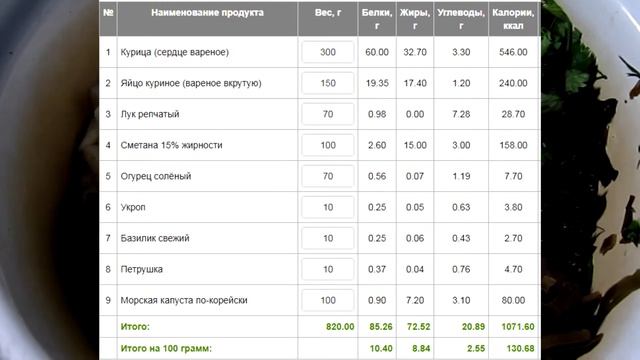Click calories value 3.80 for Укроп
The width and height of the screenshot is (640, 360).
pos(513,207)
